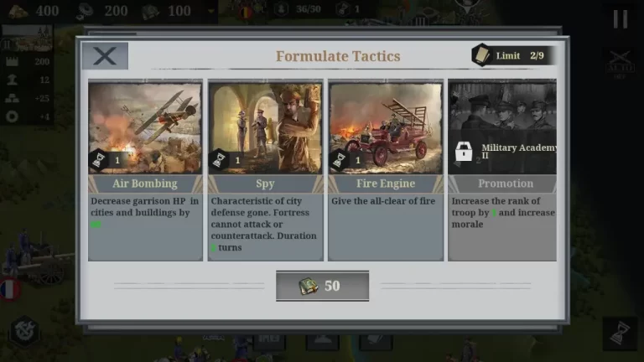The width and height of the screenshot is (644, 362).
Task: End turn with the hourglass button
Action: click(x=621, y=334)
